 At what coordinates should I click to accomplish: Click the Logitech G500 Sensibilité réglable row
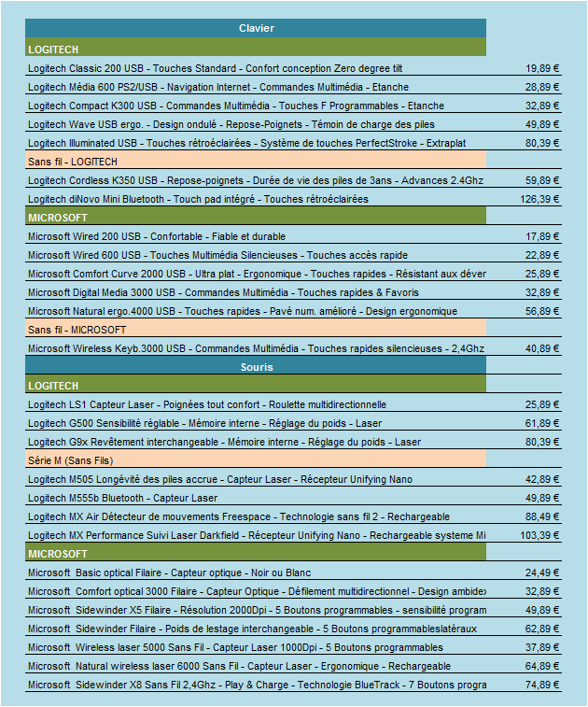pos(293,423)
